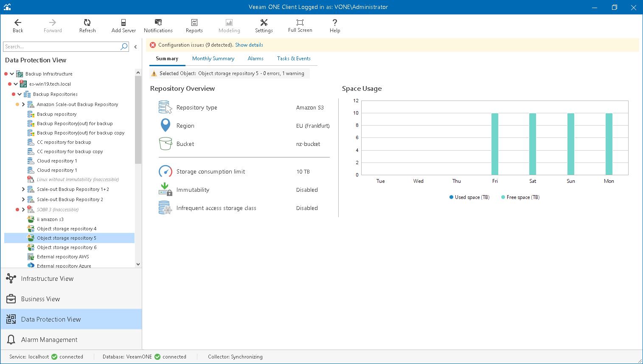Open the Monthly Summary tab
This screenshot has height=364, width=643.
coord(213,59)
